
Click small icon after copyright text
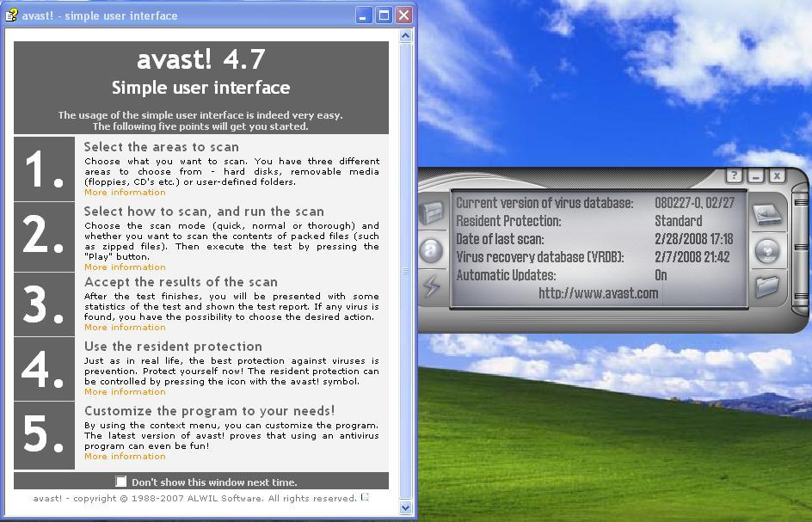366,497
